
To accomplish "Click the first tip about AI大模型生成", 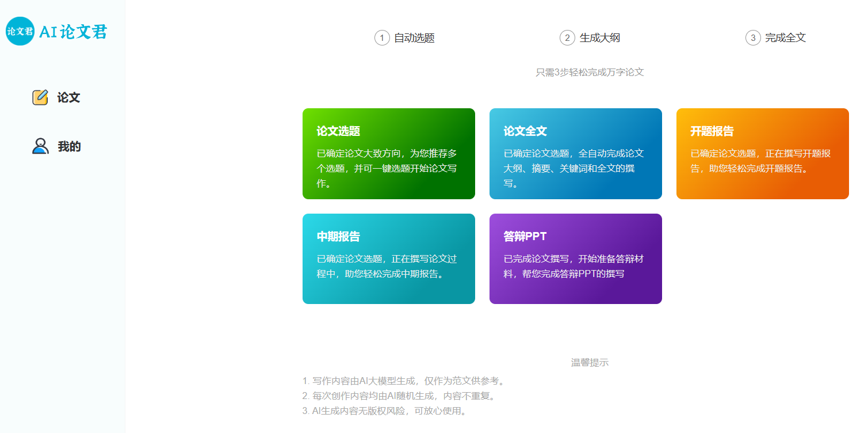I will 404,381.
